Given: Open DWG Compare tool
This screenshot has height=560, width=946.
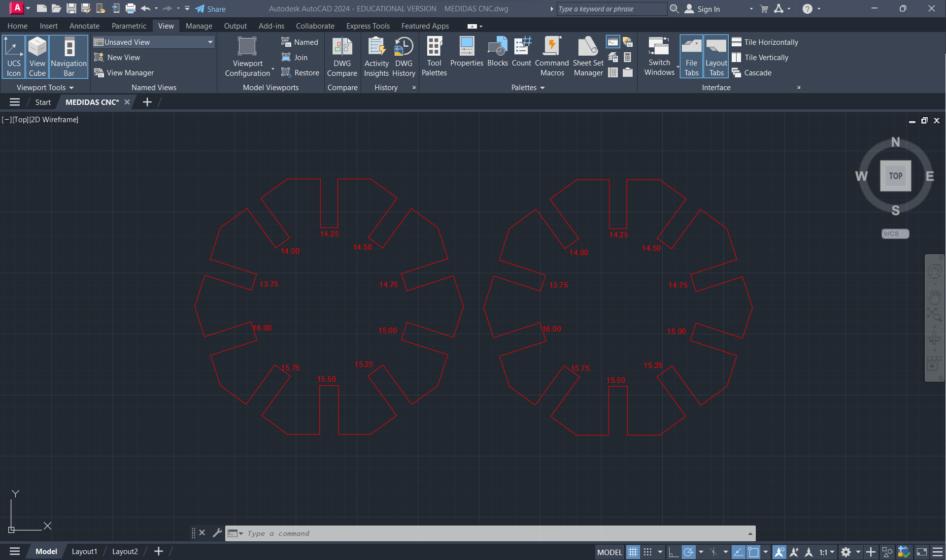Looking at the screenshot, I should pos(342,57).
